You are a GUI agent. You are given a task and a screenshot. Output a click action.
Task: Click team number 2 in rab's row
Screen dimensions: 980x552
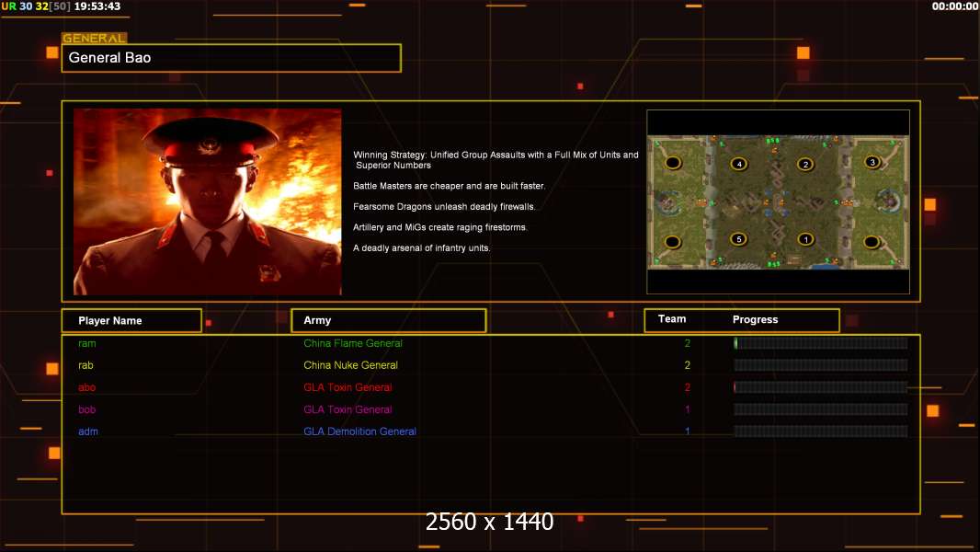688,365
